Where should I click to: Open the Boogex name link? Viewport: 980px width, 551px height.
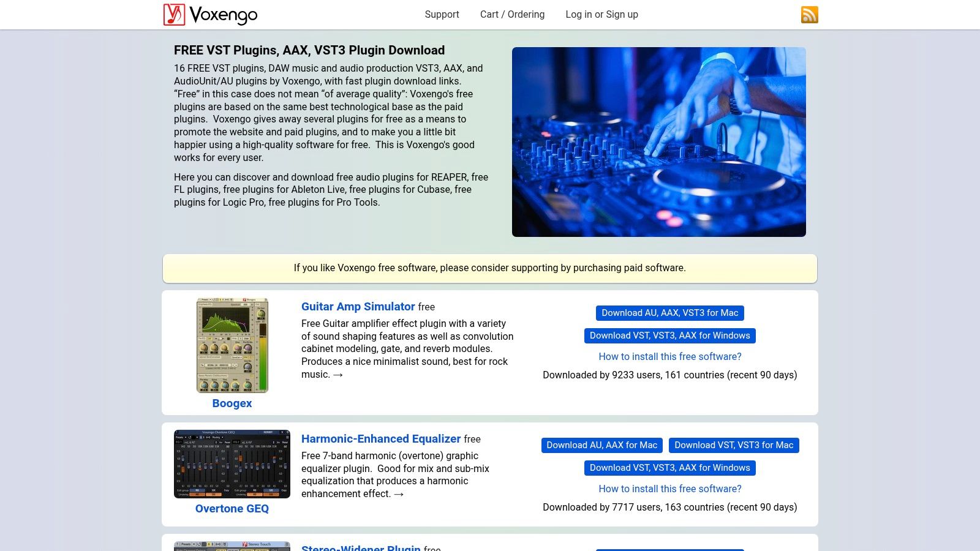coord(232,403)
